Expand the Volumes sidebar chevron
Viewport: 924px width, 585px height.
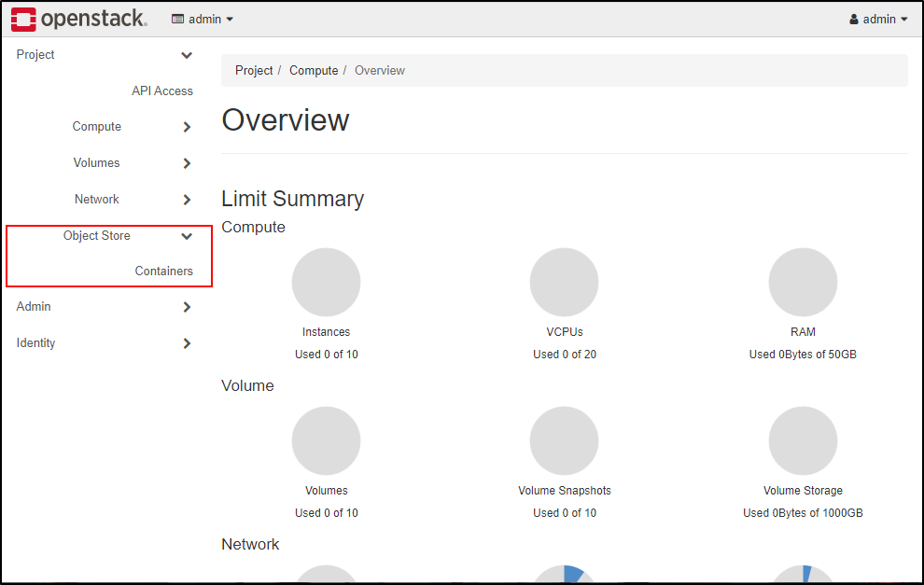coord(187,163)
